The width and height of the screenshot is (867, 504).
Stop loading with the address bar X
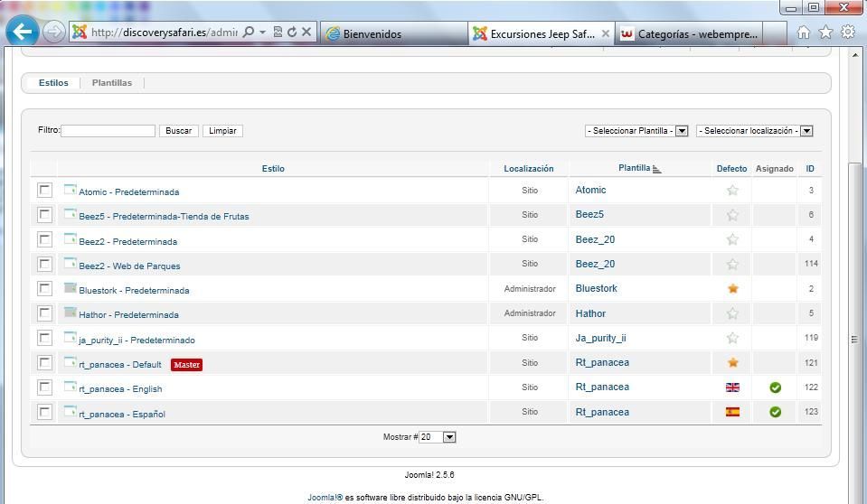[306, 32]
